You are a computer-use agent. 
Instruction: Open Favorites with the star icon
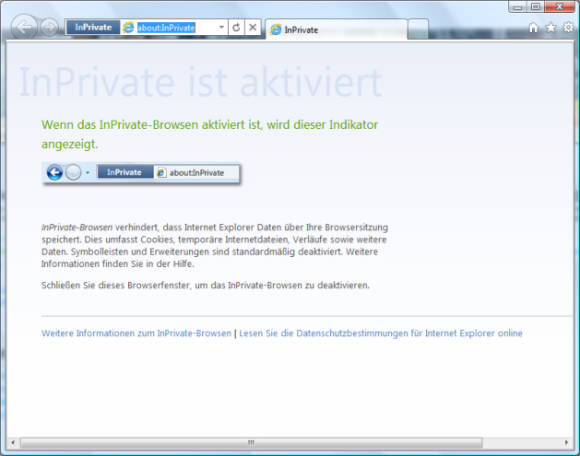(x=551, y=27)
